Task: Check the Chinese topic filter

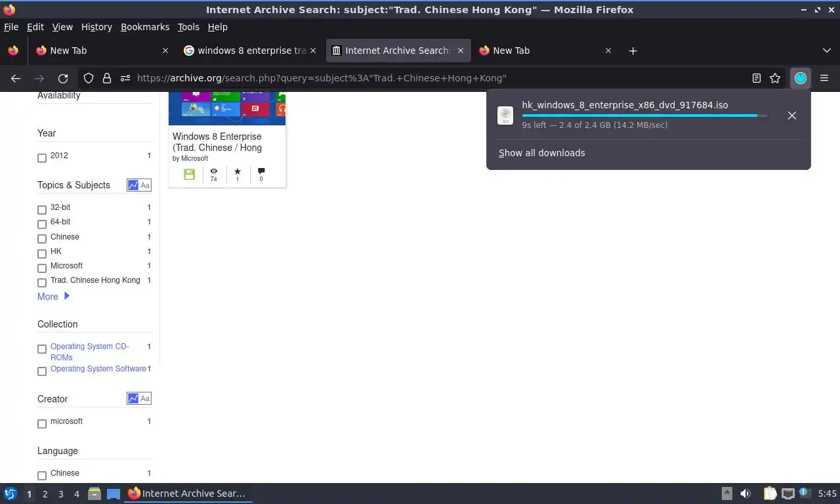Action: pos(42,239)
